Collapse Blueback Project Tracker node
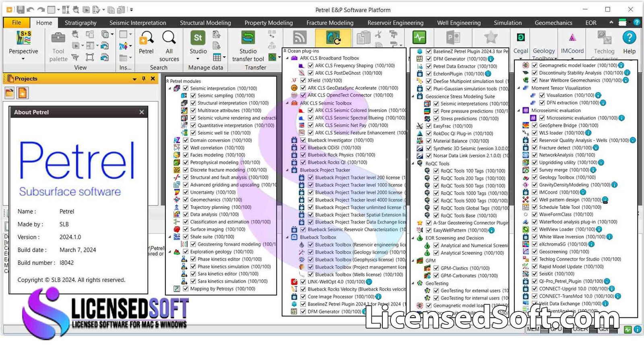Screen dimensions: 644x362 pos(287,170)
